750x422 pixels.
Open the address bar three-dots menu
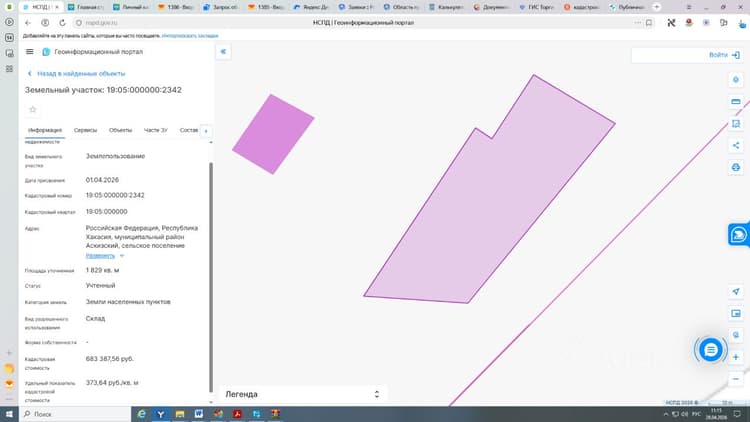tap(637, 22)
